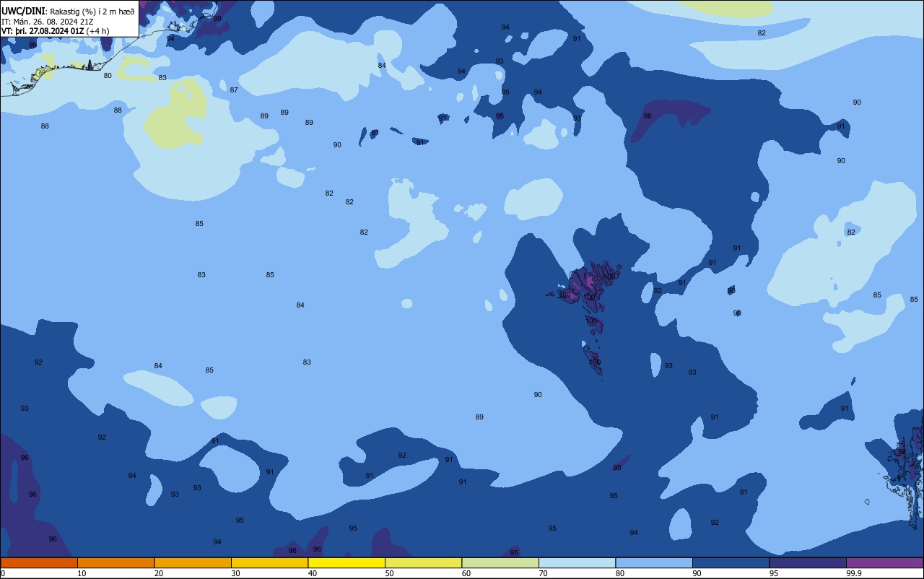The image size is (924, 579).
Task: Select the 50–60 yellow-green legend swatch
Action: pos(423,562)
